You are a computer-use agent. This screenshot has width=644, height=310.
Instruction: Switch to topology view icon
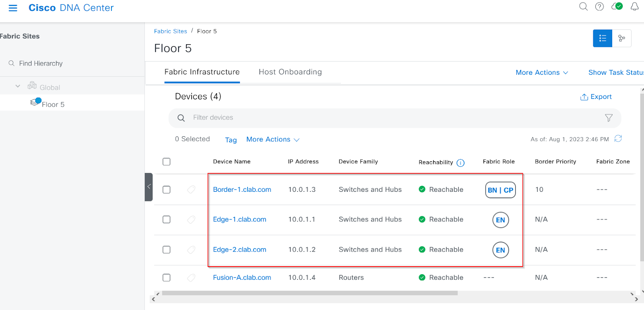coord(622,38)
